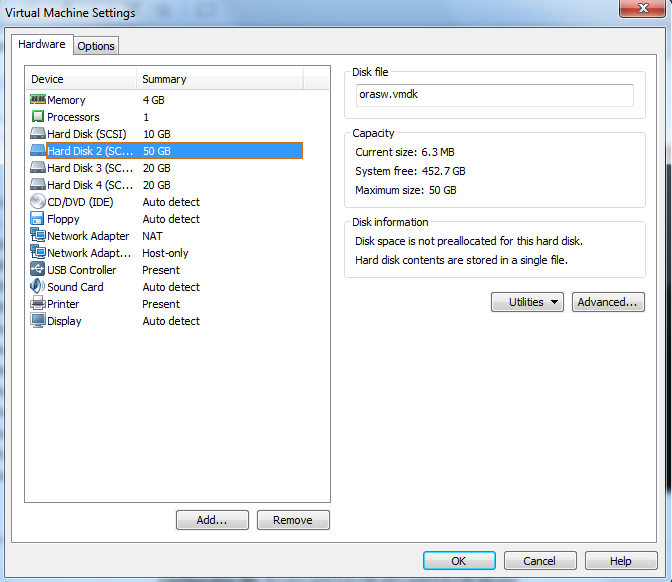Viewport: 672px width, 582px height.
Task: Click the Processors chip icon
Action: point(38,117)
